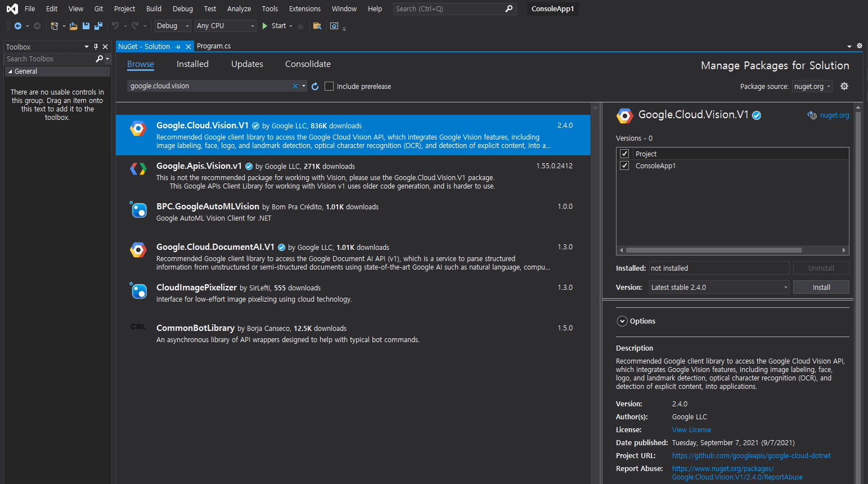The image size is (868, 484).
Task: Uncheck the Project checkbox in Versions list
Action: [624, 154]
